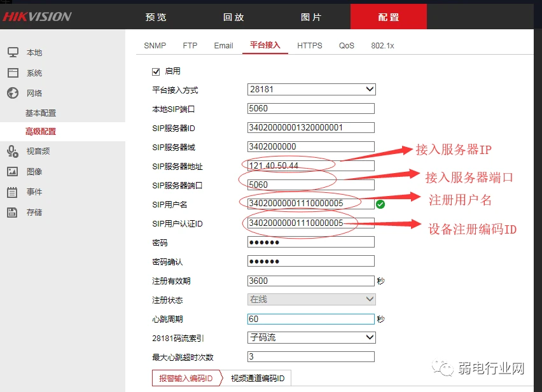
Task: Open the 28181码流索引 dropdown showing 子码流
Action: 311,337
